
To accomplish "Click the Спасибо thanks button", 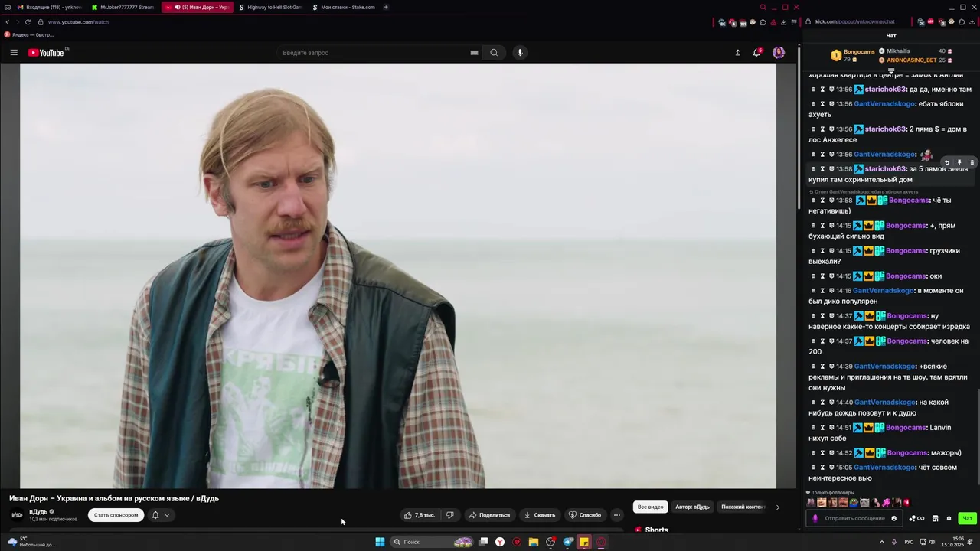I will tap(584, 515).
